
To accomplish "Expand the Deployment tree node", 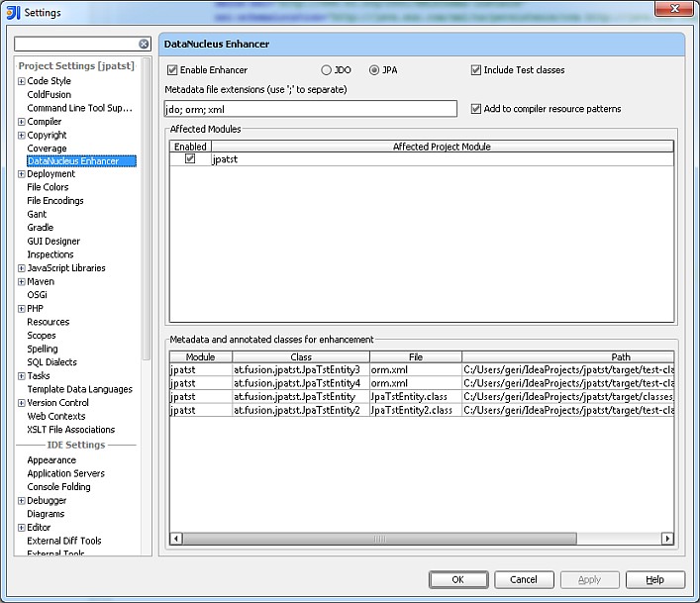I will pos(21,174).
